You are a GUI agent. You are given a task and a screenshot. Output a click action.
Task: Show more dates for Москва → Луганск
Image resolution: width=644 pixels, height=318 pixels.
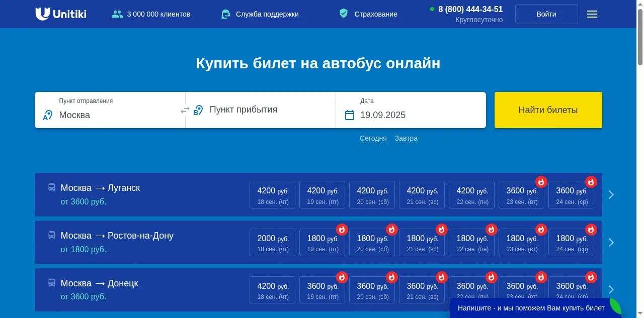coord(611,194)
